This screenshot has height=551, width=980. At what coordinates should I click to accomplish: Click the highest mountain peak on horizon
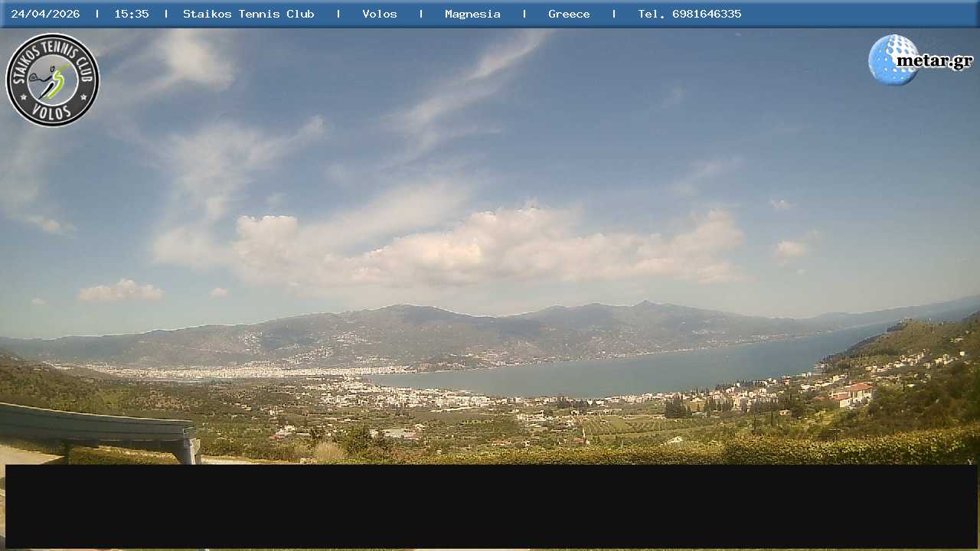(647, 303)
